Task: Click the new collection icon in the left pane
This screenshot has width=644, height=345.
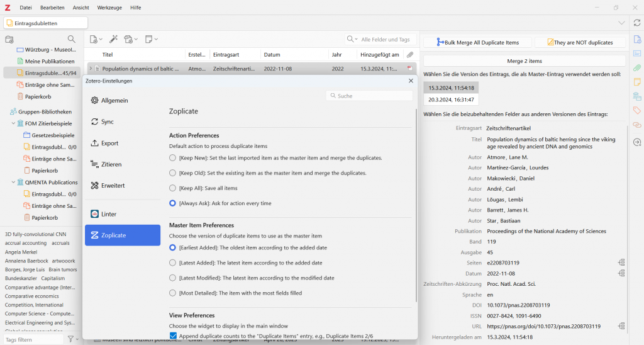Action: point(9,40)
